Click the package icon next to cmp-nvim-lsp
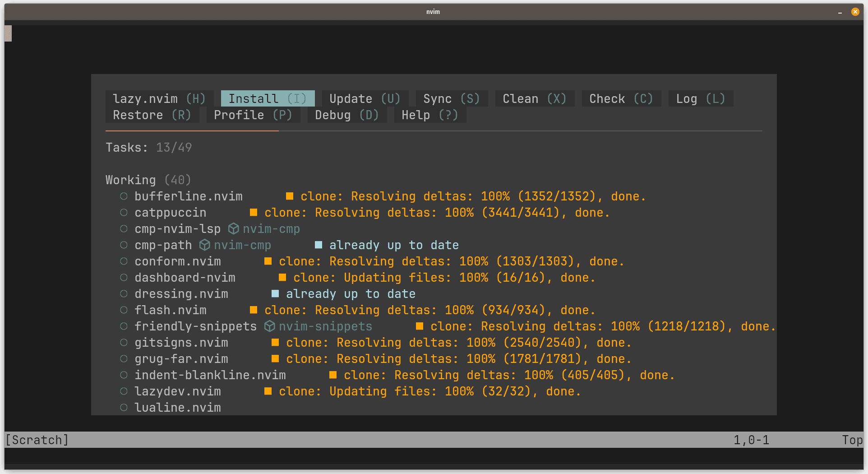The width and height of the screenshot is (868, 474). tap(233, 229)
